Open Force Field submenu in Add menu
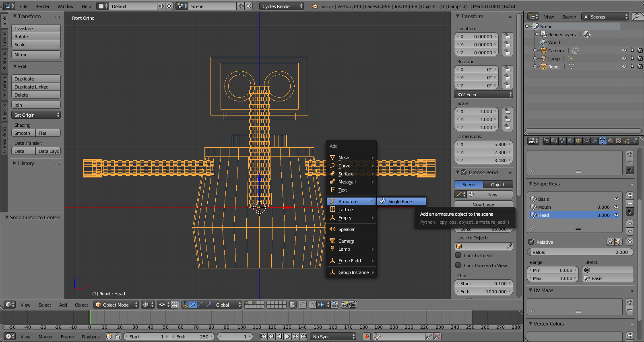The width and height of the screenshot is (644, 342). coord(352,260)
